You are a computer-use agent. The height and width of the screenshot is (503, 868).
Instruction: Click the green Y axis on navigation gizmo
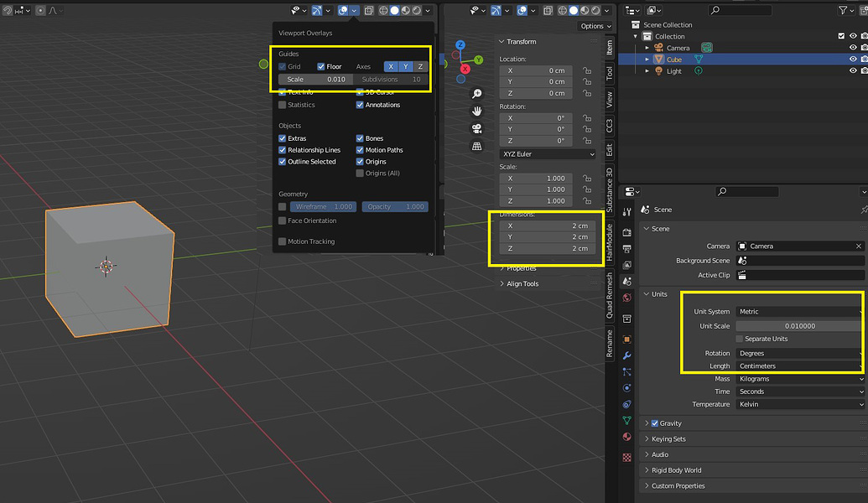478,60
